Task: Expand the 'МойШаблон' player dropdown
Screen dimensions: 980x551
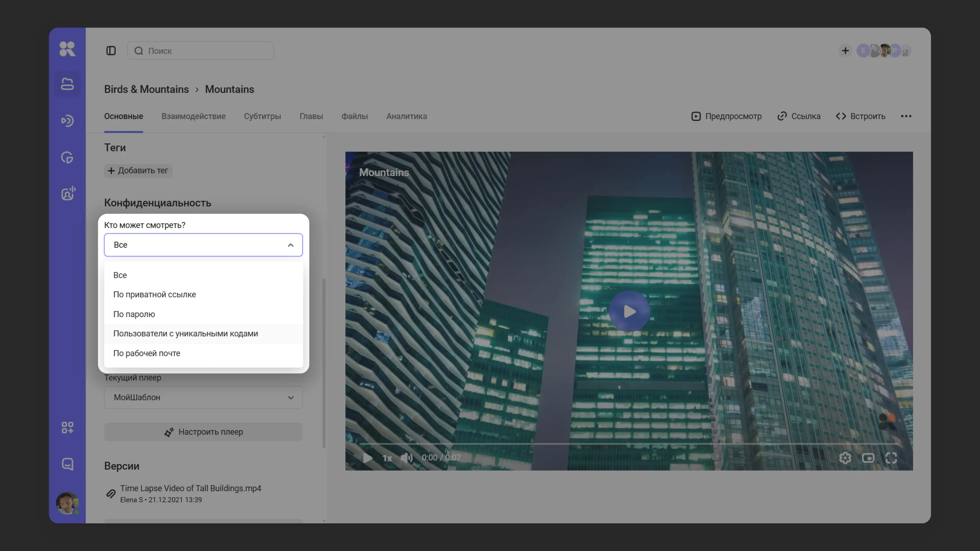Action: click(x=203, y=397)
